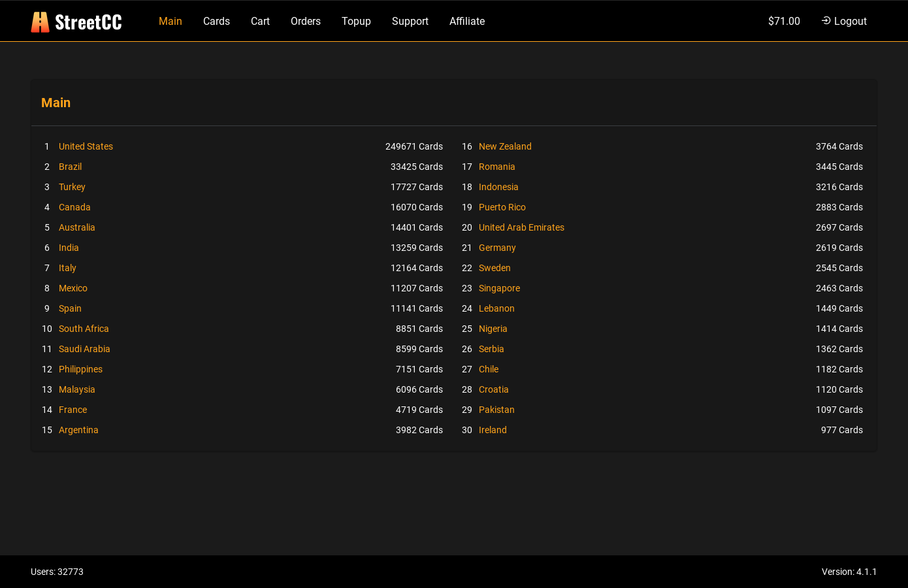Open the Affiliate menu item
The image size is (908, 588).
467,21
